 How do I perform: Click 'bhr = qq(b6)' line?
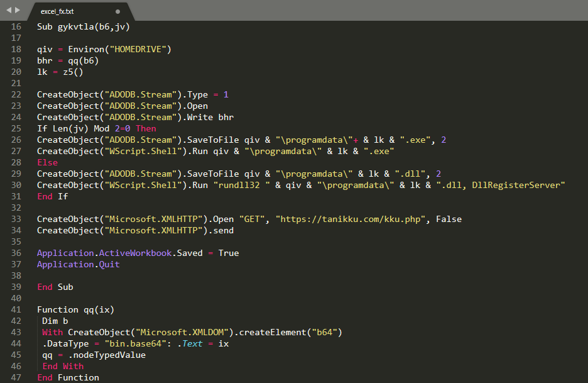click(x=68, y=60)
